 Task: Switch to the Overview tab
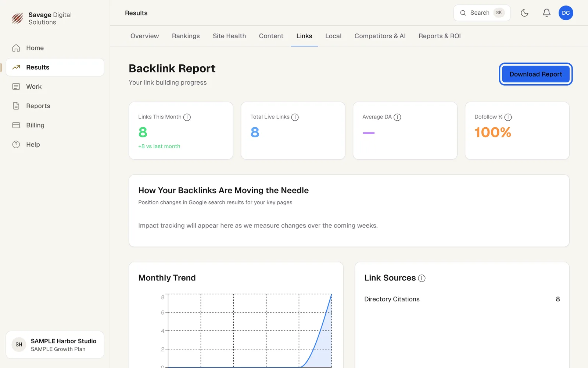pyautogui.click(x=145, y=36)
